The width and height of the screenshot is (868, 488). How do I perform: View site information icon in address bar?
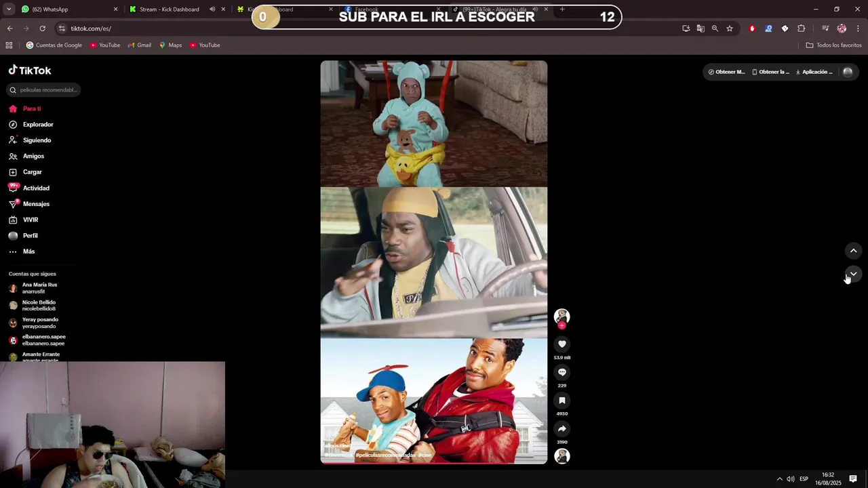[x=62, y=28]
